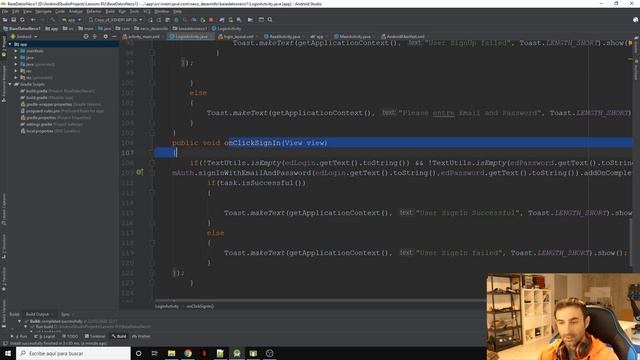Select build.gradle (Project) file in tree
Image resolution: width=640 pixels, height=360 pixels.
pos(58,91)
